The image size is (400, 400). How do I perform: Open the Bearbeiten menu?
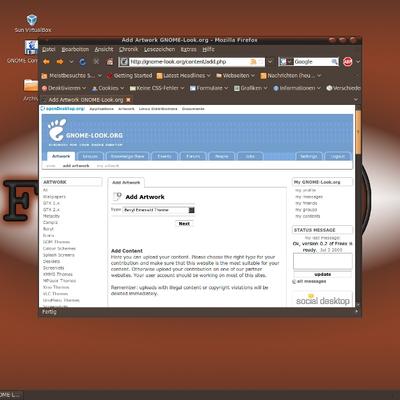click(x=75, y=49)
